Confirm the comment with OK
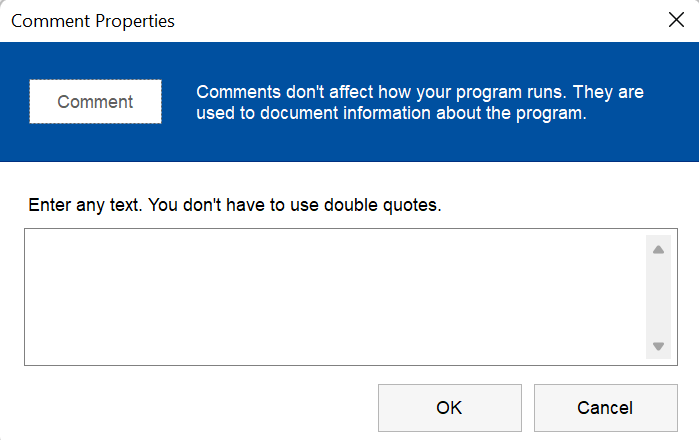699x440 pixels. point(450,408)
